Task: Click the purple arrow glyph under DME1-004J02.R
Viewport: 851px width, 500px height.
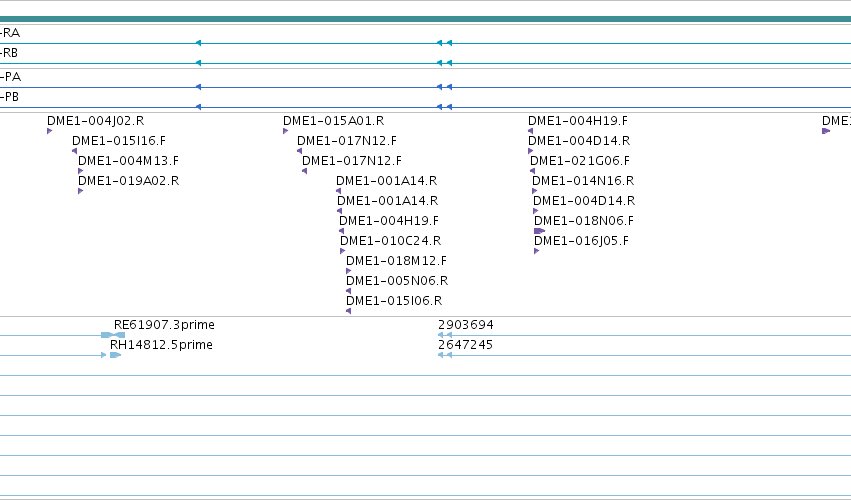Action: pos(49,131)
